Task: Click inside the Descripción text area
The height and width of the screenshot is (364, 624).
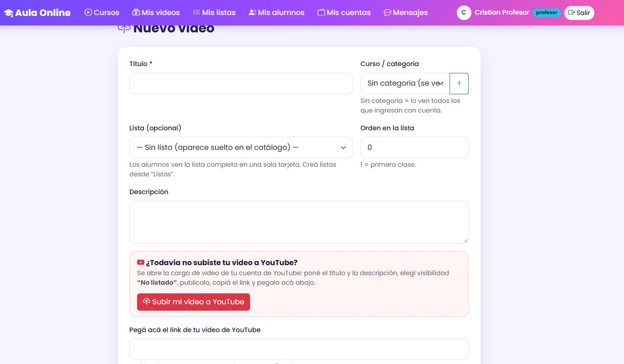Action: coord(299,222)
